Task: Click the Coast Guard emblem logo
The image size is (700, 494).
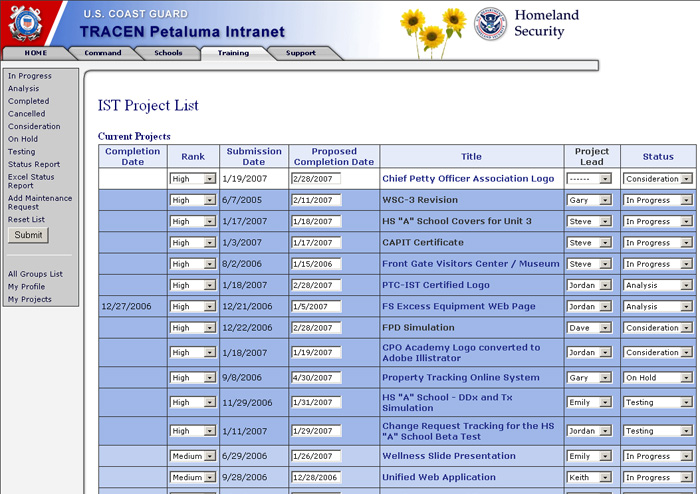Action: 26,22
